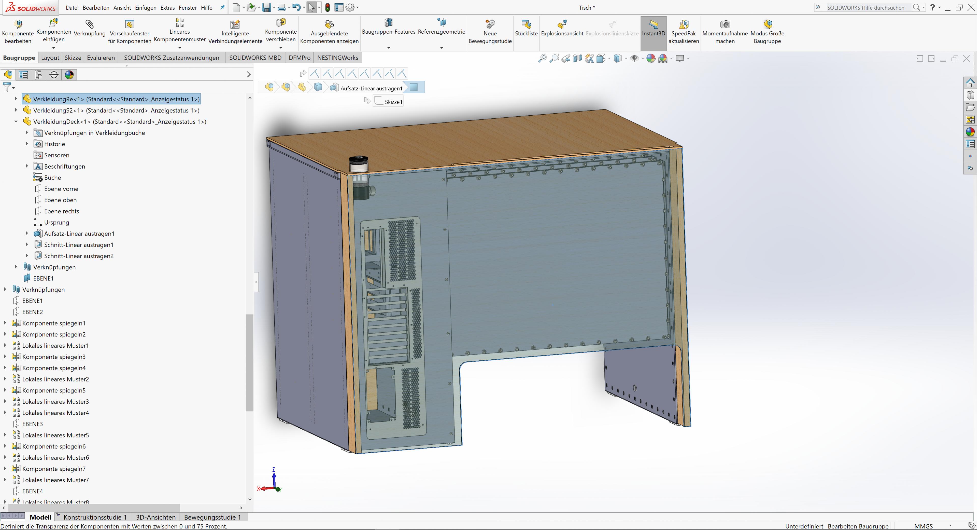The height and width of the screenshot is (530, 980).
Task: Pin the menu bar with pushpin
Action: click(223, 7)
